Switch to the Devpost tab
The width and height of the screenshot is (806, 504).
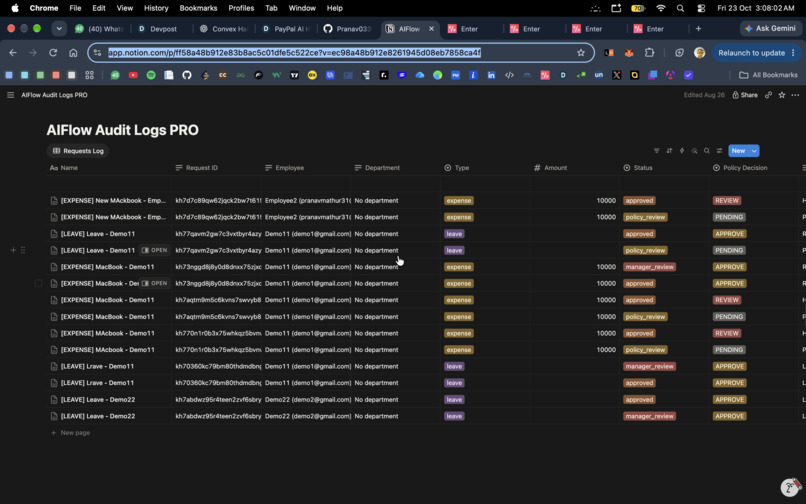163,29
